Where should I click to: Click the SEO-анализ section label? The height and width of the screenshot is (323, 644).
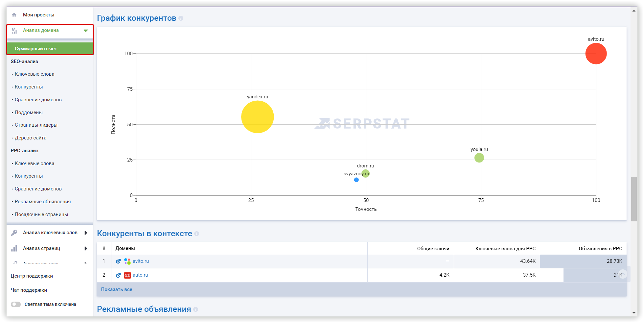24,62
